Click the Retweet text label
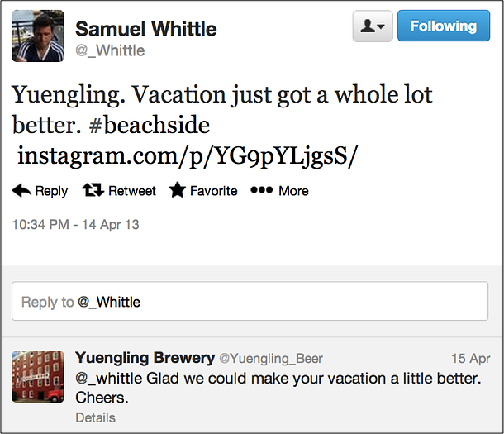Image resolution: width=504 pixels, height=434 pixels. pos(131,191)
